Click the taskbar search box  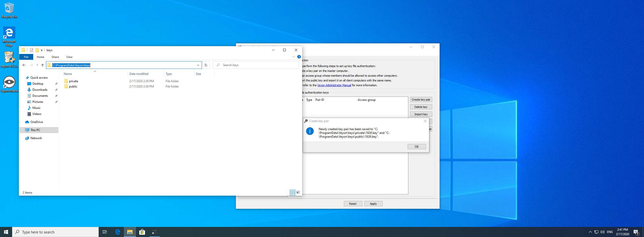(x=55, y=232)
